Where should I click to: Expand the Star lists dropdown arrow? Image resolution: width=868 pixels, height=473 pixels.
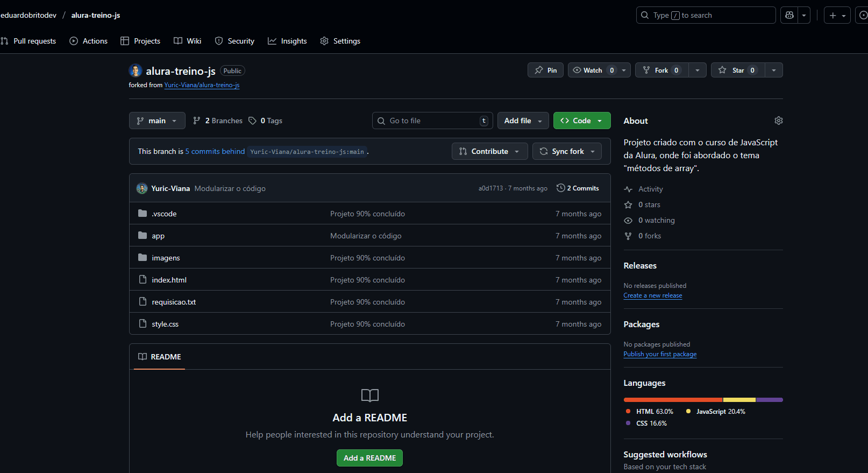point(774,70)
